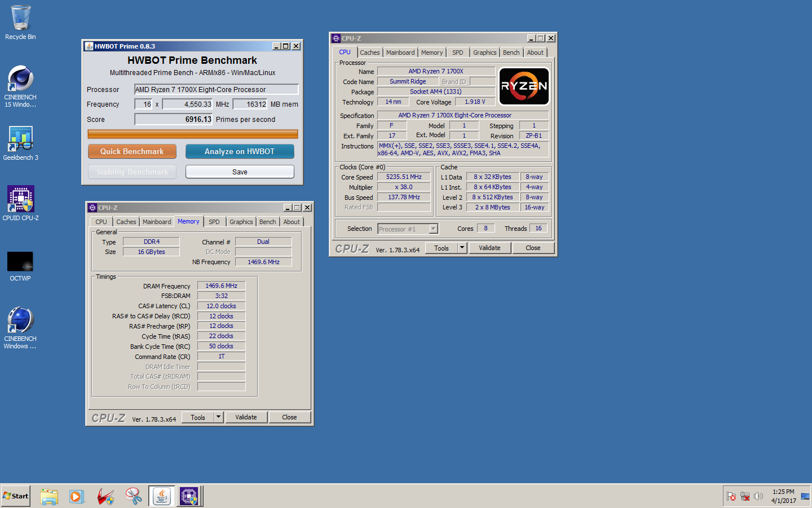Click the CAS# Latency 12.0 clocks value
The width and height of the screenshot is (812, 508).
tap(221, 306)
